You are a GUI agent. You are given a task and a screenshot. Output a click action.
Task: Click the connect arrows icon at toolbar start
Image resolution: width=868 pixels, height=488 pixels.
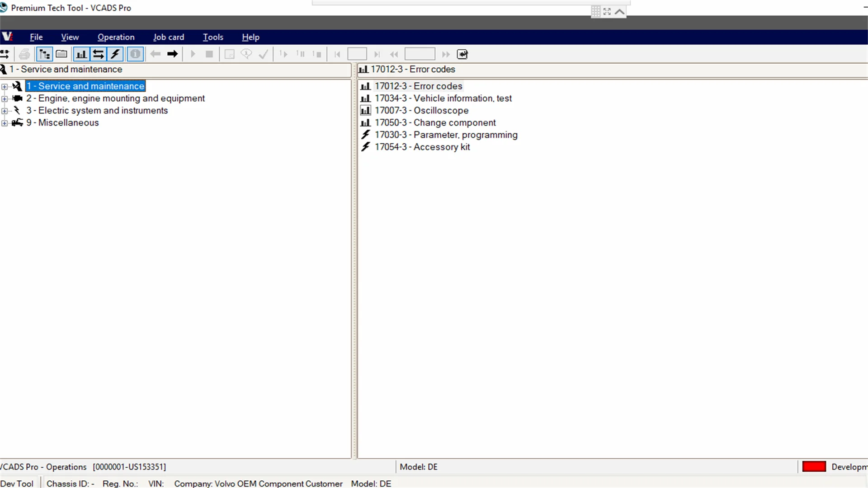(x=5, y=54)
